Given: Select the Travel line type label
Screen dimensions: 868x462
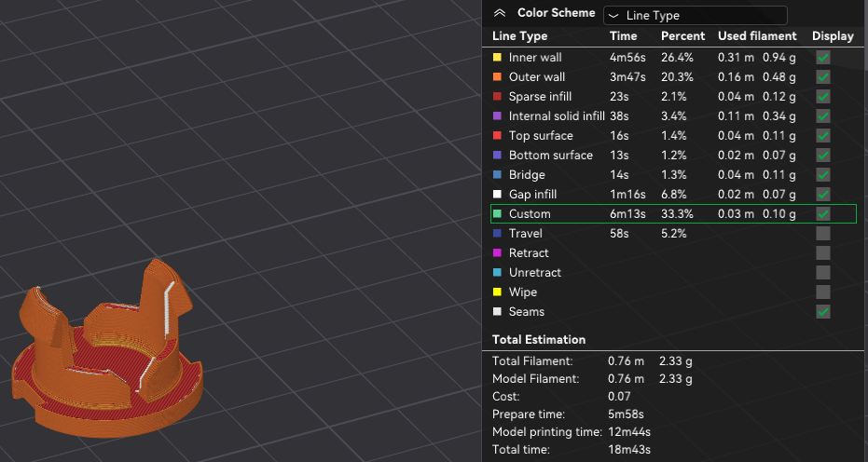Looking at the screenshot, I should coord(525,234).
